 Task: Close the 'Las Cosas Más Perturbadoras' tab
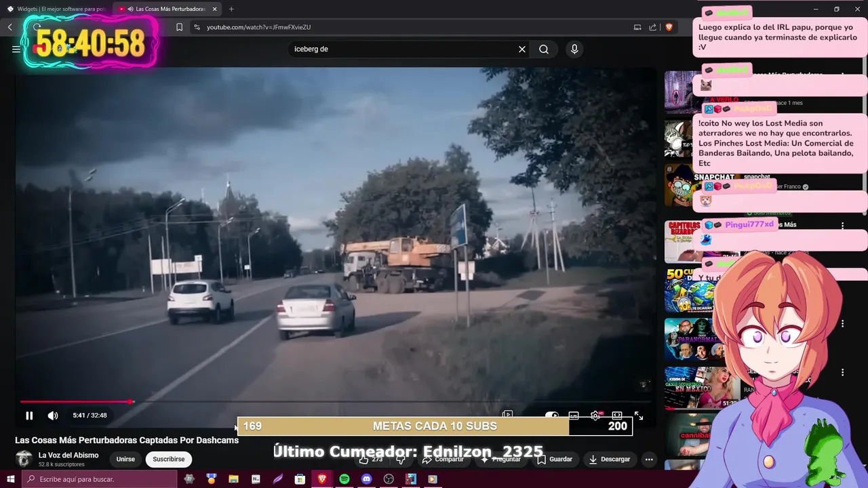pyautogui.click(x=215, y=9)
